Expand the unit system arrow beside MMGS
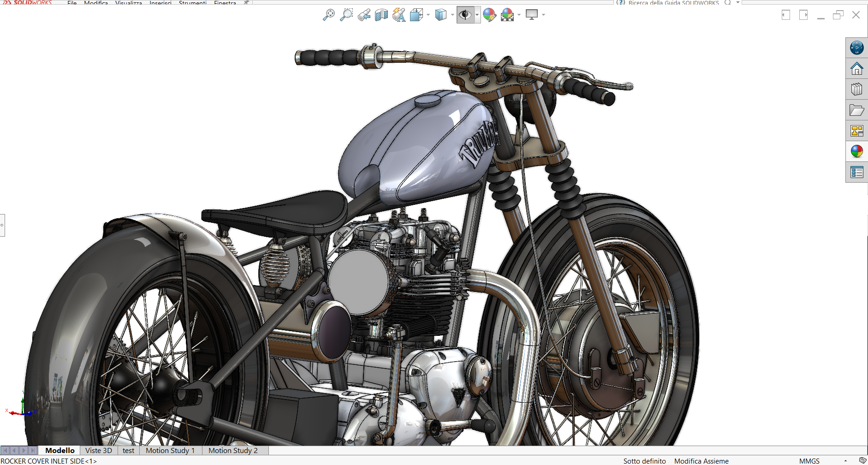The image size is (868, 465). [845, 461]
